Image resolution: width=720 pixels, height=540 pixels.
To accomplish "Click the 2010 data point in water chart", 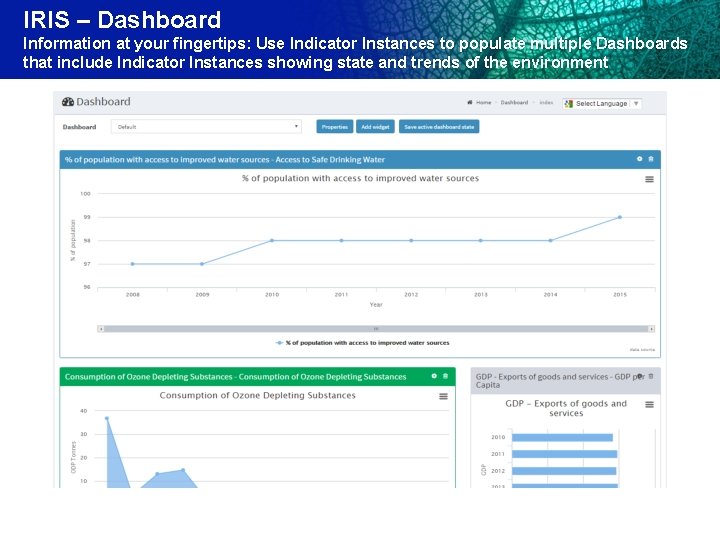I will (272, 241).
